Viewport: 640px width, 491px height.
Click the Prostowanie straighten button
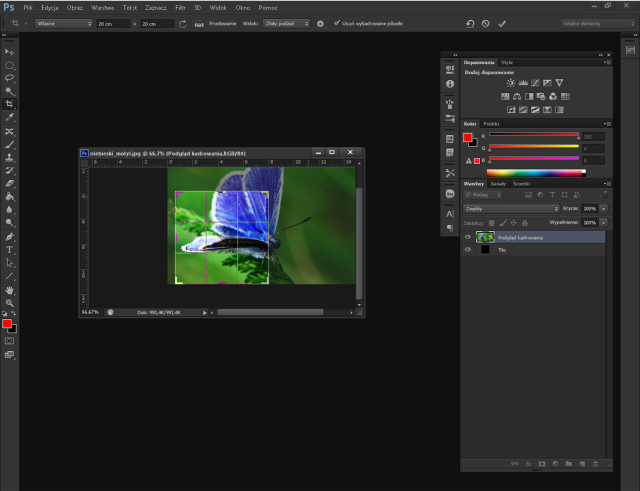pos(217,24)
